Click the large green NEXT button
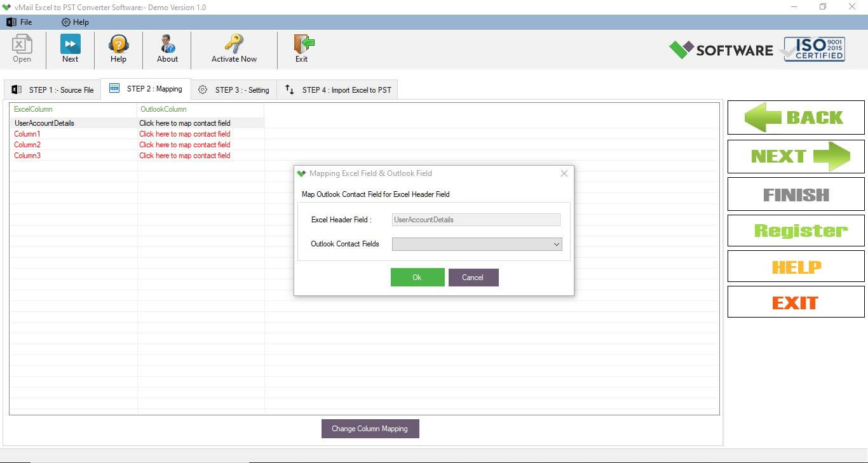The width and height of the screenshot is (868, 463). (796, 156)
